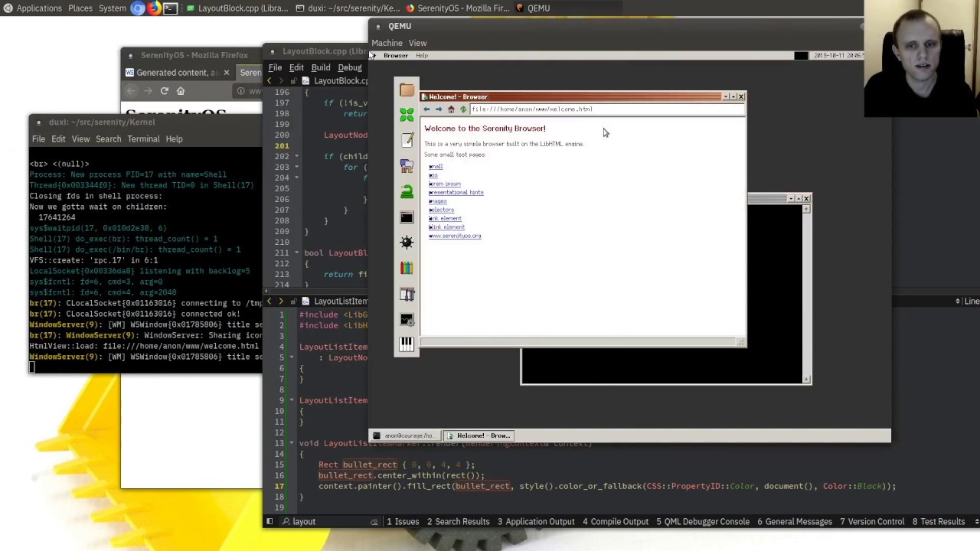Open the colored books launcher icon
Screen dimensions: 980x551
click(407, 268)
